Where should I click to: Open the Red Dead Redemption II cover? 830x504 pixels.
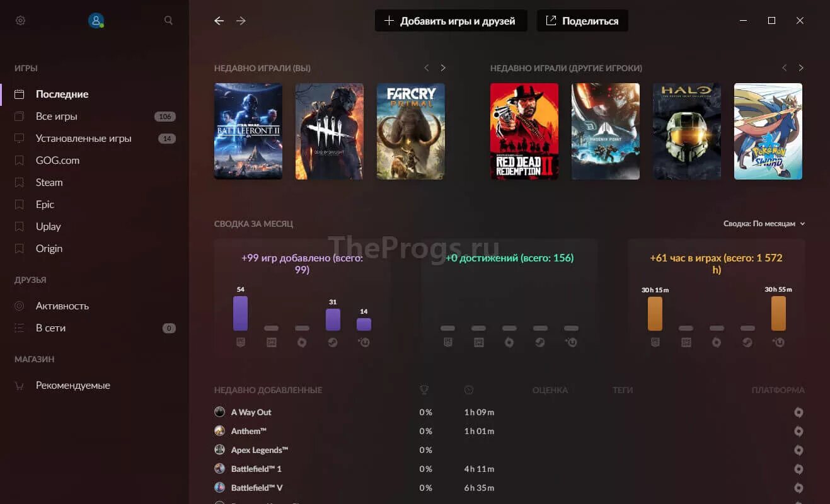(x=524, y=131)
